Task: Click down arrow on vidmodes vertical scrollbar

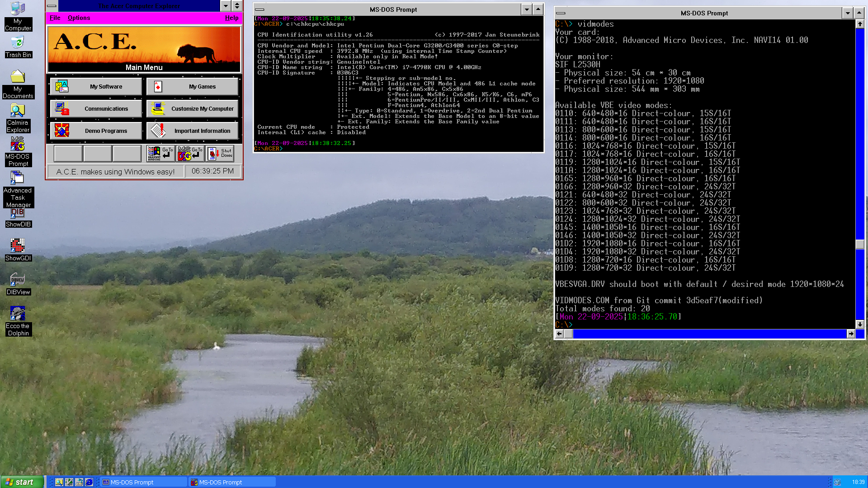Action: (860, 324)
